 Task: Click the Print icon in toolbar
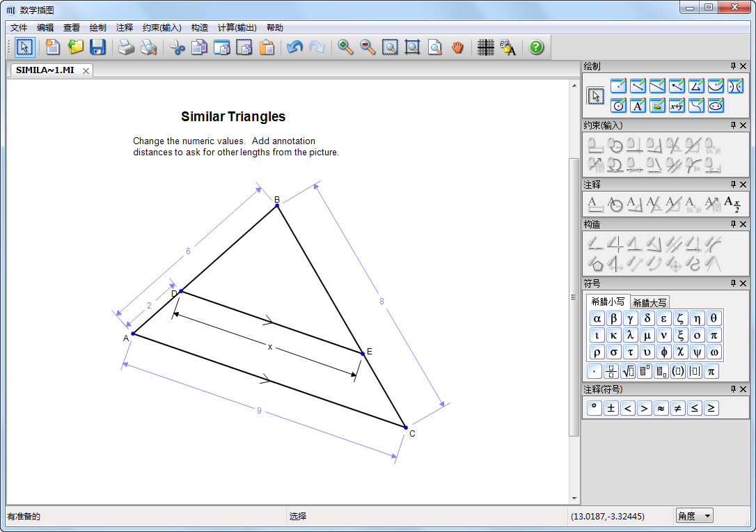pyautogui.click(x=125, y=47)
